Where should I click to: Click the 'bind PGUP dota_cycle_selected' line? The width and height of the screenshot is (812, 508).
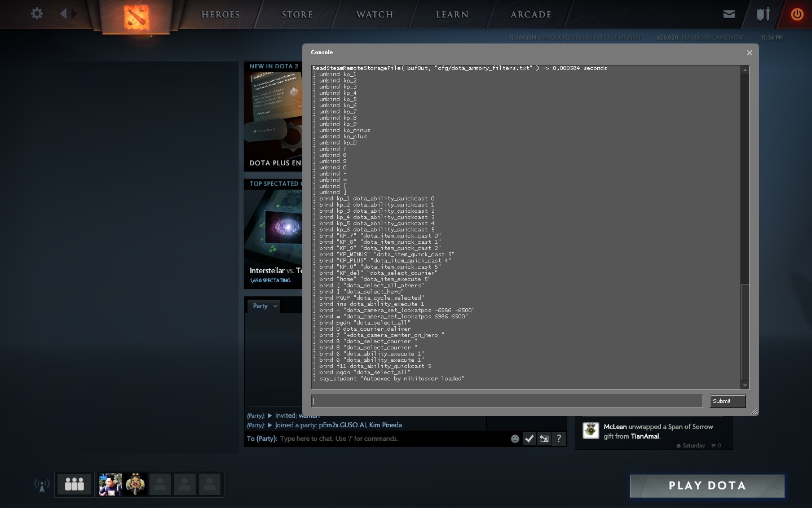(368, 298)
